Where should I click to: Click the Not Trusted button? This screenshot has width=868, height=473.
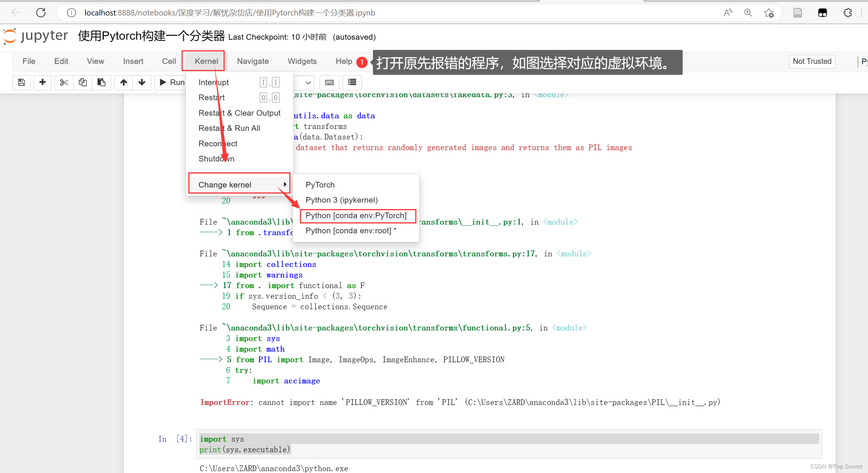click(812, 61)
